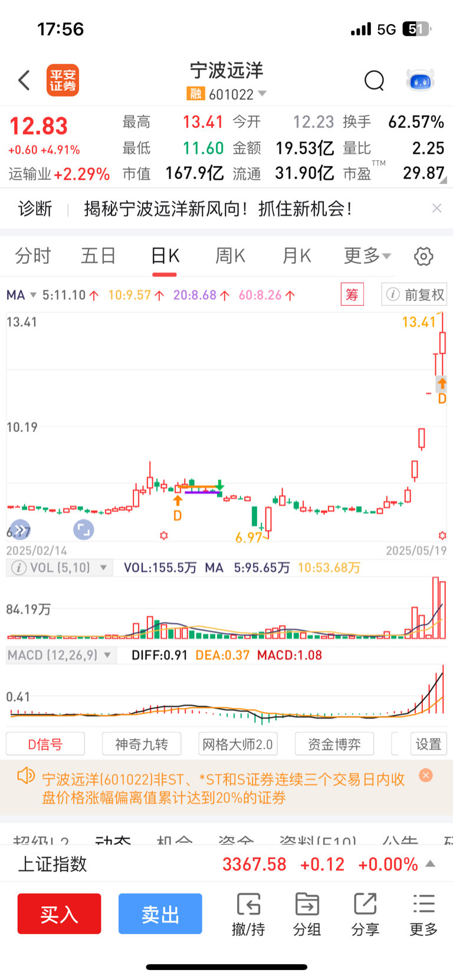The width and height of the screenshot is (453, 980).
Task: Tap the 分享 share icon
Action: (x=365, y=915)
